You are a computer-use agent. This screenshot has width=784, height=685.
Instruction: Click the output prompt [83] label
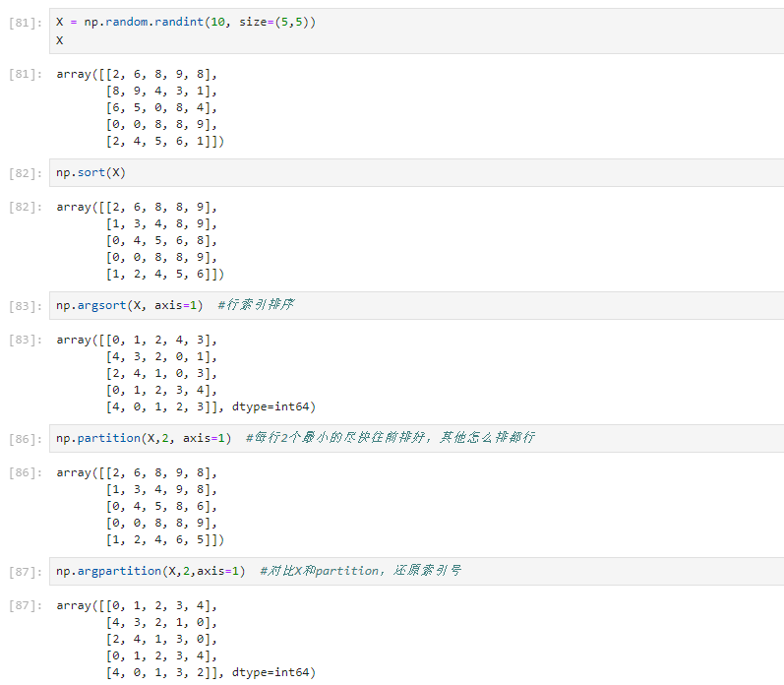[26, 340]
